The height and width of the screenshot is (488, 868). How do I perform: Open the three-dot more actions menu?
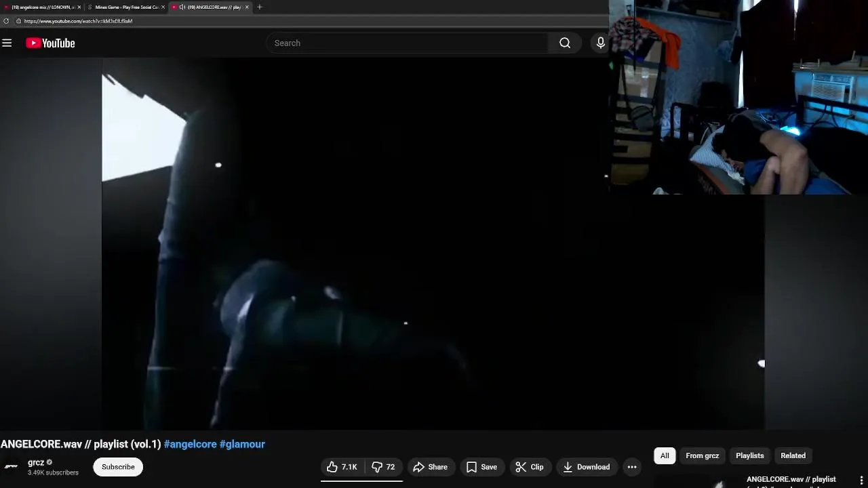point(632,467)
